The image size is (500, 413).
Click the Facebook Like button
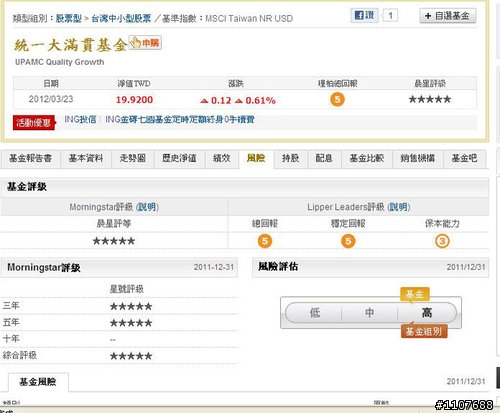pos(364,15)
